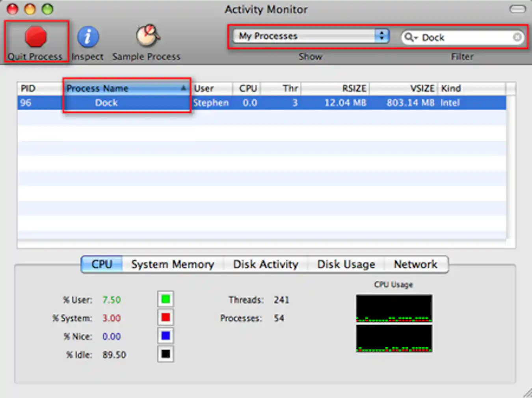
Task: Open Sample Process using its toolbar icon
Action: [x=146, y=37]
